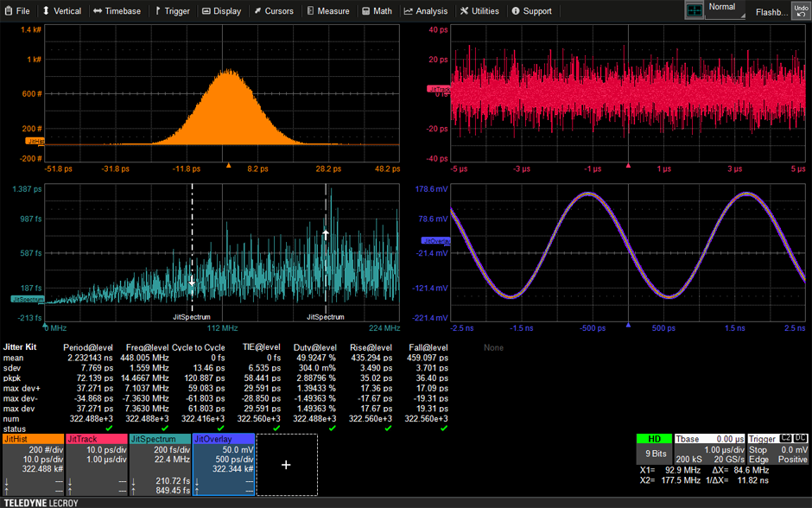This screenshot has width=812, height=508.
Task: Open the Analysis menu
Action: (426, 11)
